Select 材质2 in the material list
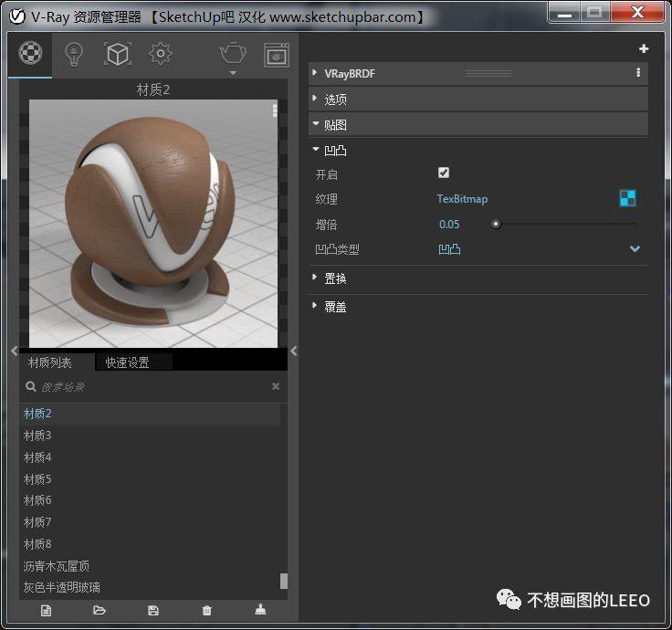This screenshot has height=630, width=672. point(150,414)
